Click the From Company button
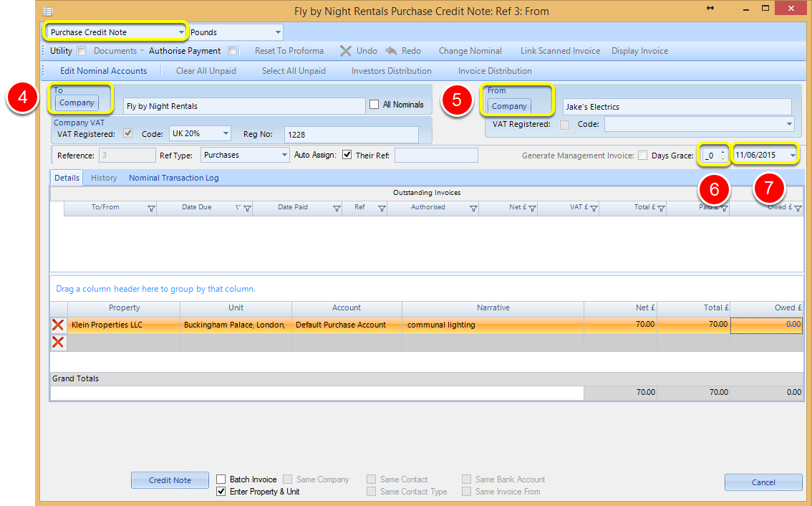Viewport: 812px width, 506px height. [509, 106]
